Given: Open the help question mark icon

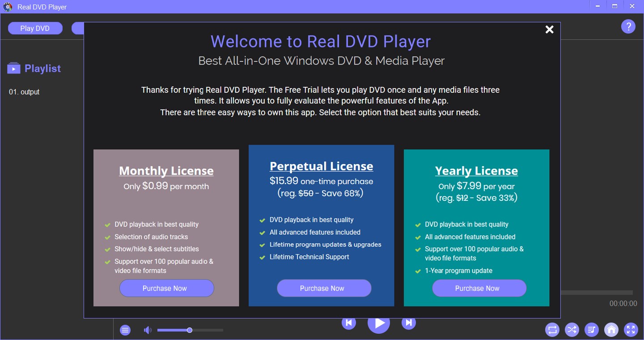Looking at the screenshot, I should [x=628, y=26].
